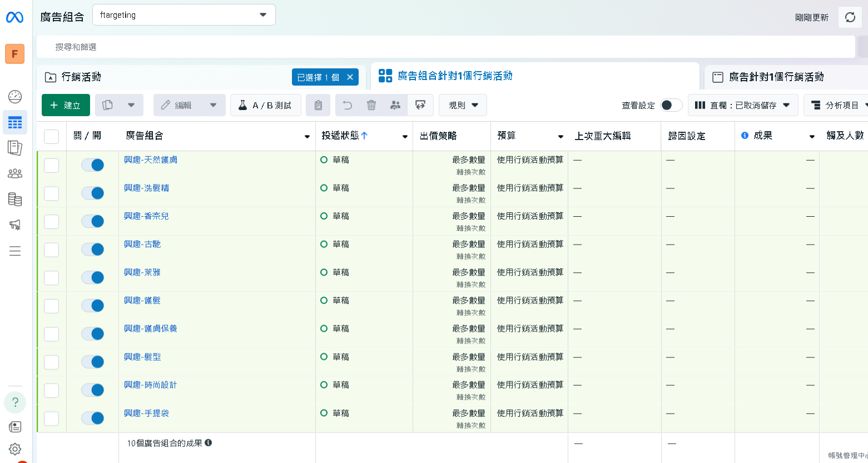
Task: Click the 出價策略 column header
Action: point(438,136)
